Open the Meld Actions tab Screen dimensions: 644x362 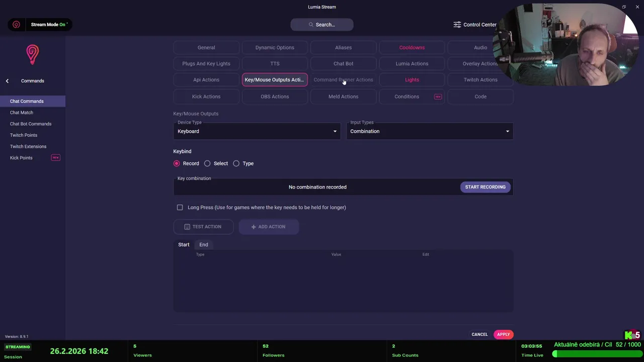(343, 97)
